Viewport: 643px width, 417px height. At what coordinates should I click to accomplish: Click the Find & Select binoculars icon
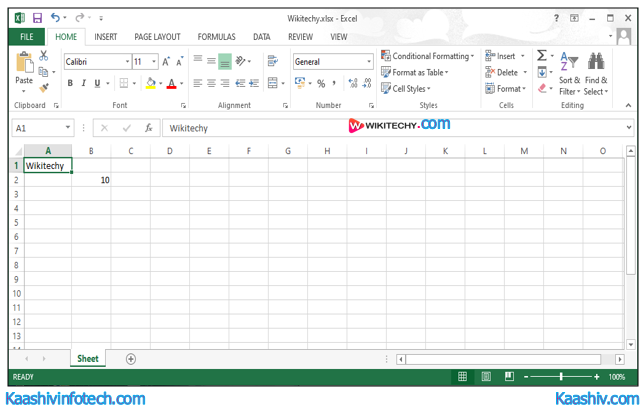coord(596,62)
